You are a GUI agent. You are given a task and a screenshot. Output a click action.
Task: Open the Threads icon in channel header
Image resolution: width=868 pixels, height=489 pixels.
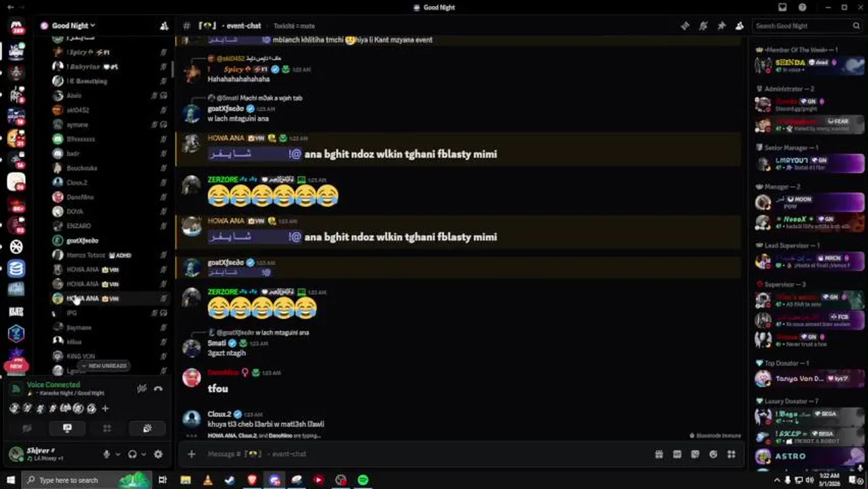click(x=685, y=26)
